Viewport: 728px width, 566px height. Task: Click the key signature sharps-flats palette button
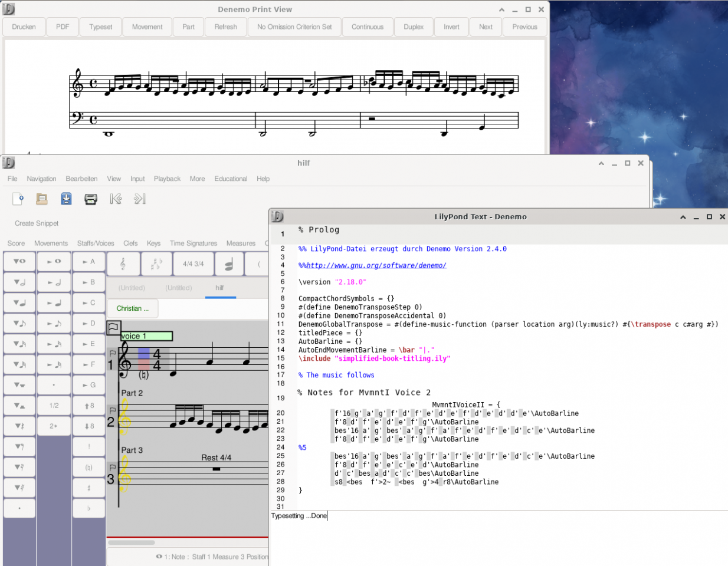(156, 264)
